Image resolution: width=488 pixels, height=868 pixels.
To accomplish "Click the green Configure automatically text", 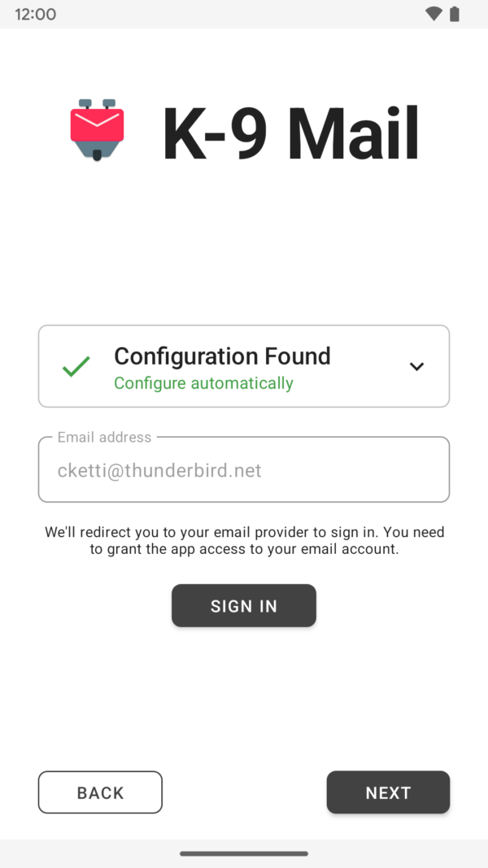I will click(x=203, y=383).
